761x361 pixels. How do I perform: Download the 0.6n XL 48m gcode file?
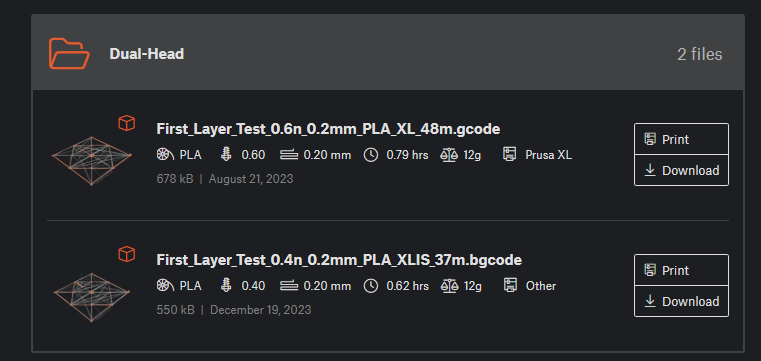(681, 170)
